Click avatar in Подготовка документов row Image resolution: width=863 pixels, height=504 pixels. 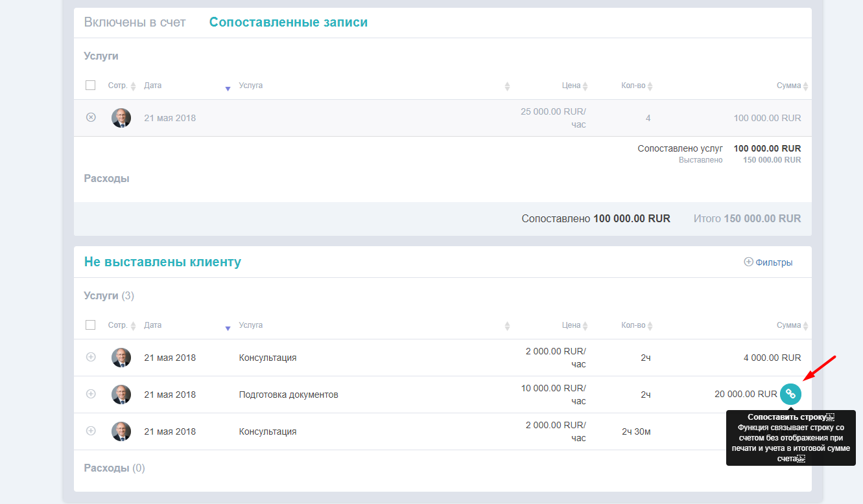click(x=121, y=395)
